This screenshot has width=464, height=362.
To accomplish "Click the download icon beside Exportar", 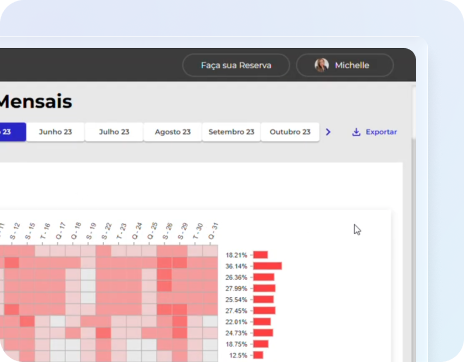I will [x=356, y=132].
